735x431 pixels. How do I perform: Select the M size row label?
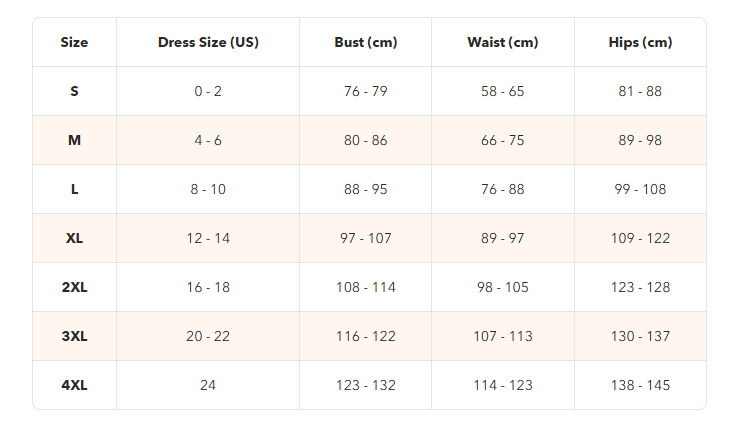click(x=74, y=140)
